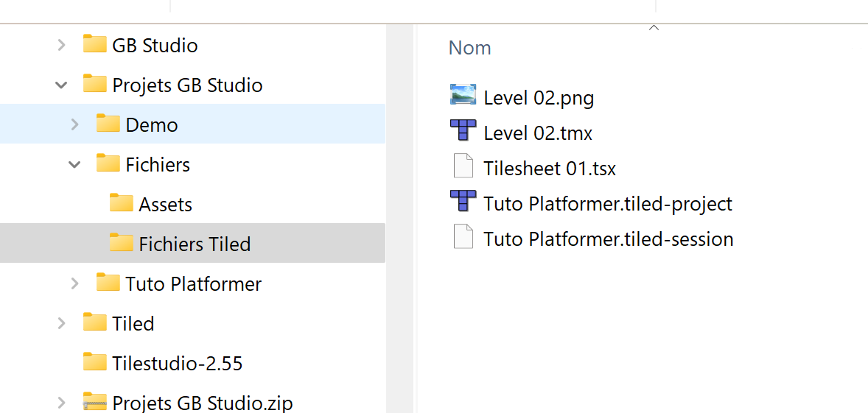Expand the Projets GB Studio.zip chevron
Viewport: 868px width, 413px height.
click(61, 402)
